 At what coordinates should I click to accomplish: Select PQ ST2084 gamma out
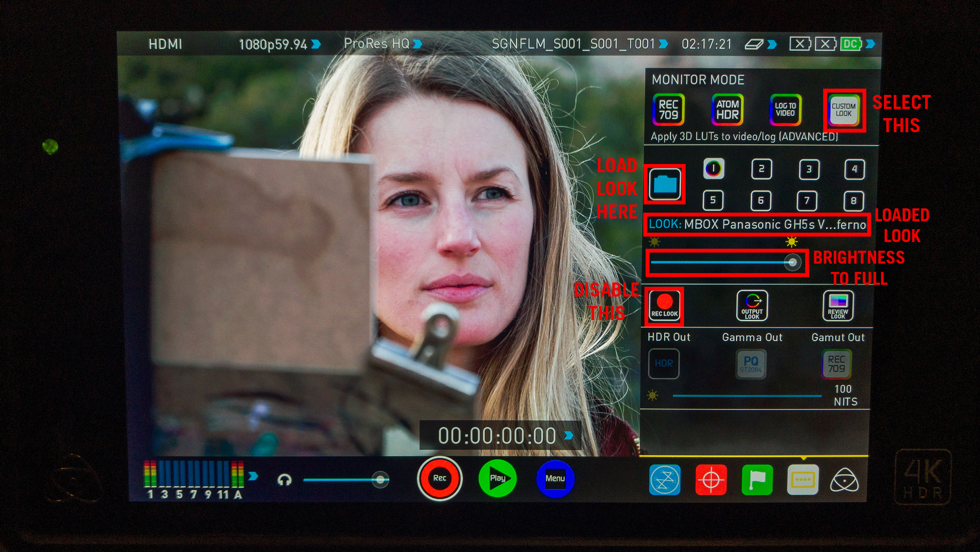click(751, 364)
